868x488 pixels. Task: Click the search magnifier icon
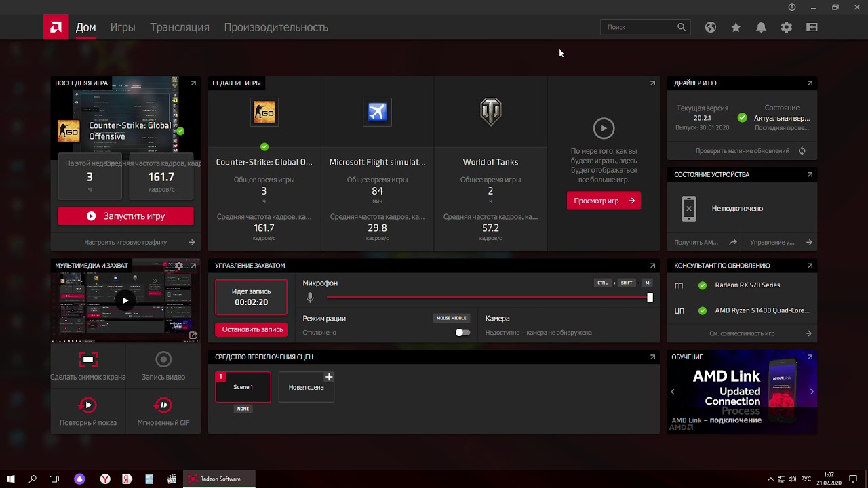(681, 27)
